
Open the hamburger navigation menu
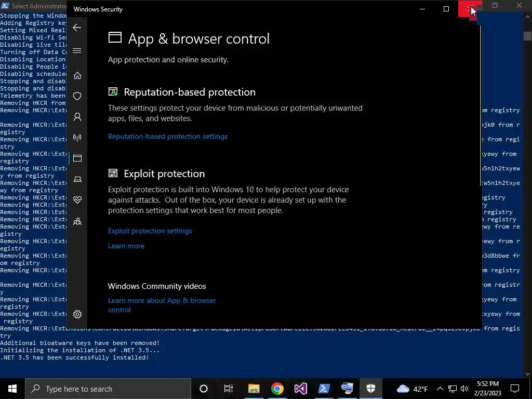pyautogui.click(x=77, y=50)
